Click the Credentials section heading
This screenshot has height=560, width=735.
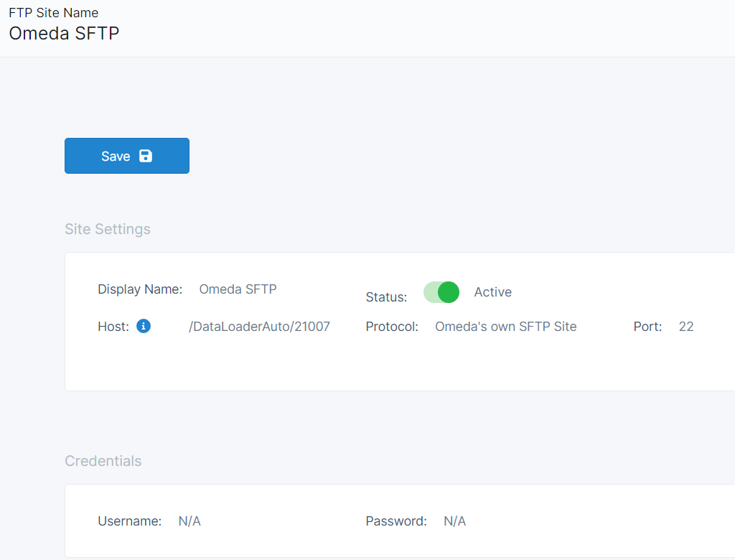point(103,461)
